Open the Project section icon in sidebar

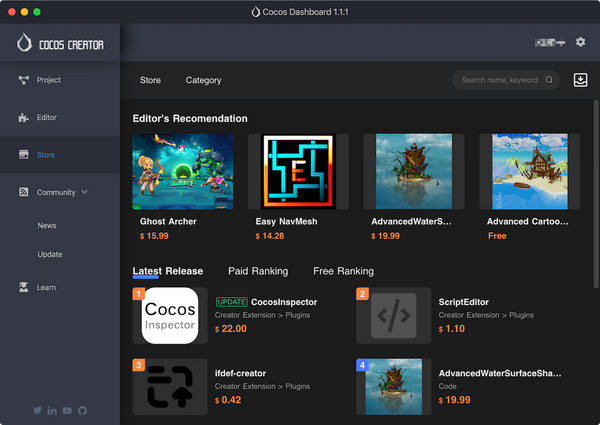tap(24, 80)
